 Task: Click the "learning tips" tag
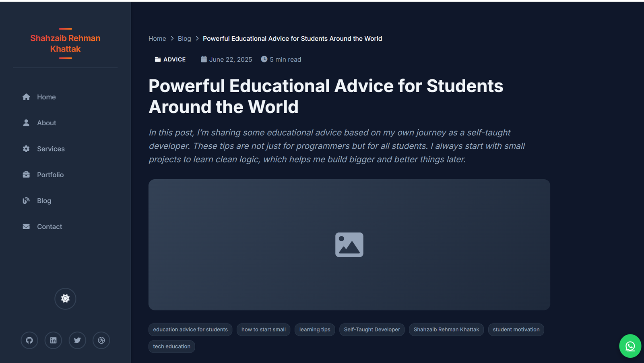(x=314, y=330)
